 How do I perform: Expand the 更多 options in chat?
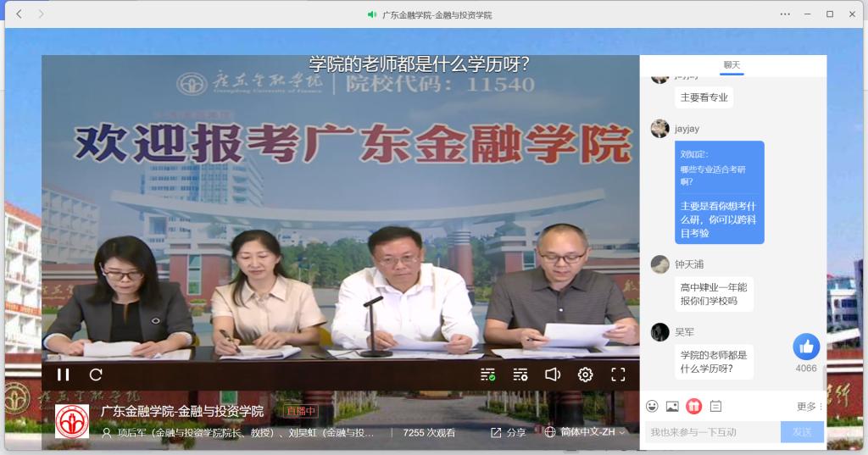tap(810, 407)
